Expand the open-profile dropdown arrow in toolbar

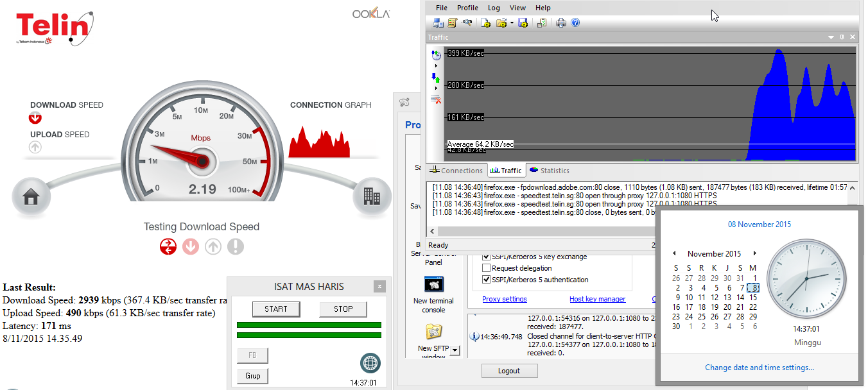point(512,23)
